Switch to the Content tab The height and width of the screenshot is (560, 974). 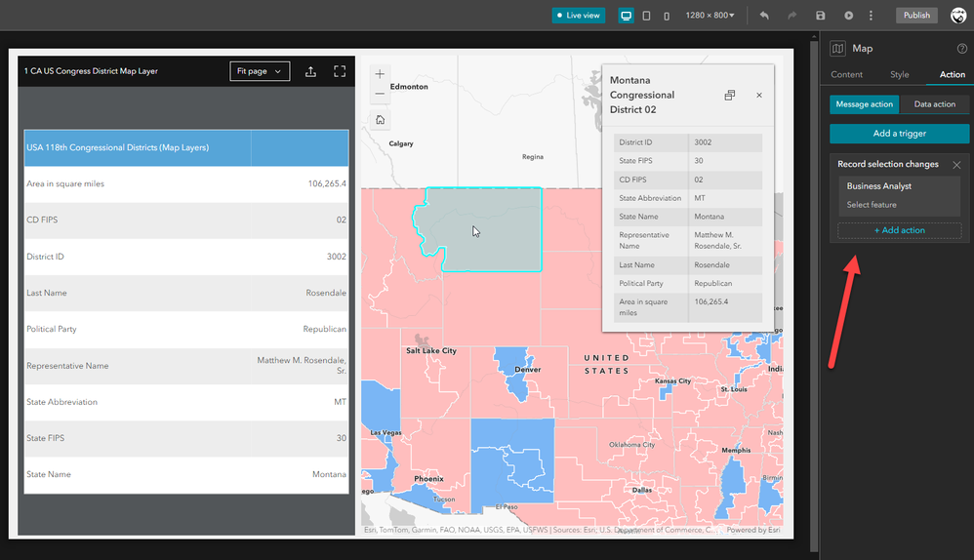pyautogui.click(x=847, y=74)
